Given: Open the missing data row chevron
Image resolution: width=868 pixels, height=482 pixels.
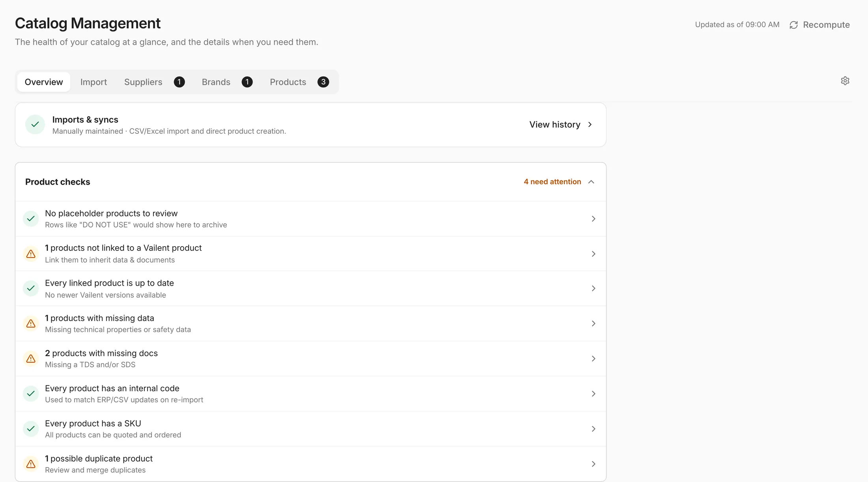Looking at the screenshot, I should [x=593, y=323].
